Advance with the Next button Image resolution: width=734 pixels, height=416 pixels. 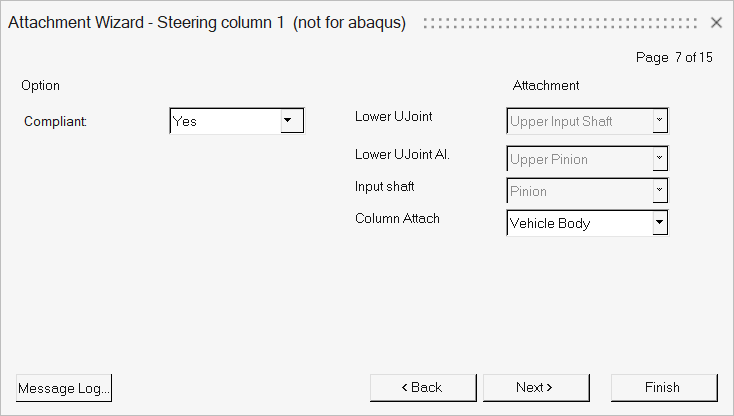536,387
